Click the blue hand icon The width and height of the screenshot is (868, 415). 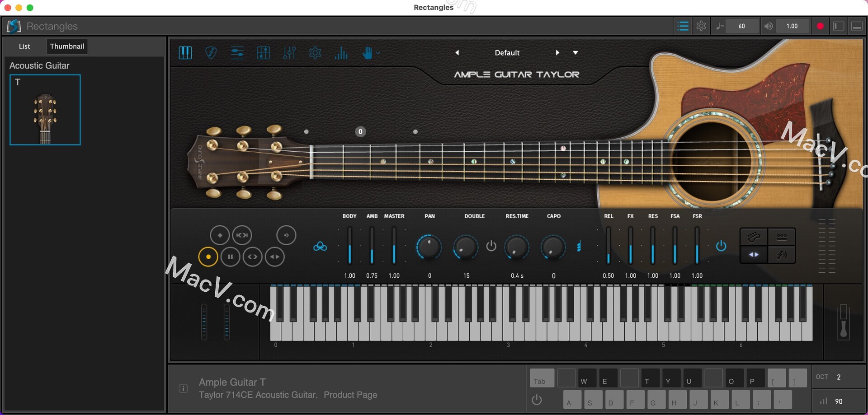(368, 53)
